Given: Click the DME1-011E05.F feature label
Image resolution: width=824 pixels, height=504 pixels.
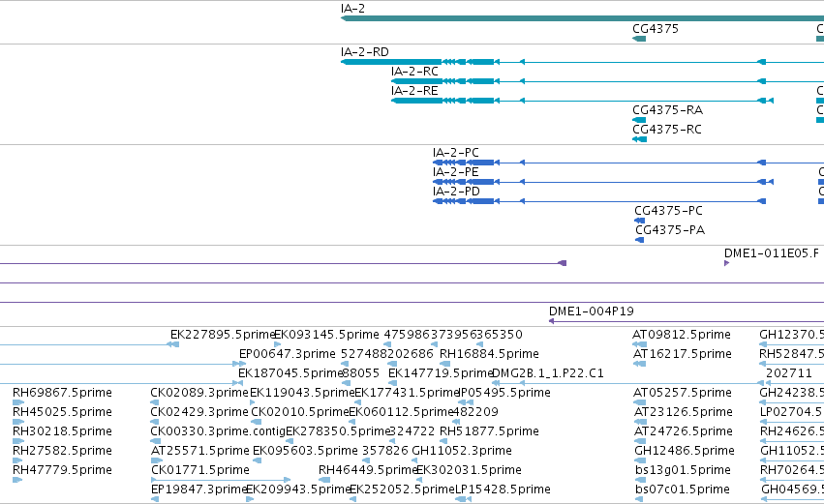Looking at the screenshot, I should (x=772, y=253).
